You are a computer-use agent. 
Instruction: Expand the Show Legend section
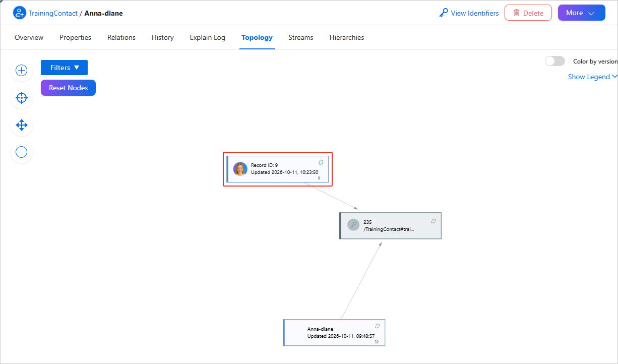pyautogui.click(x=592, y=77)
